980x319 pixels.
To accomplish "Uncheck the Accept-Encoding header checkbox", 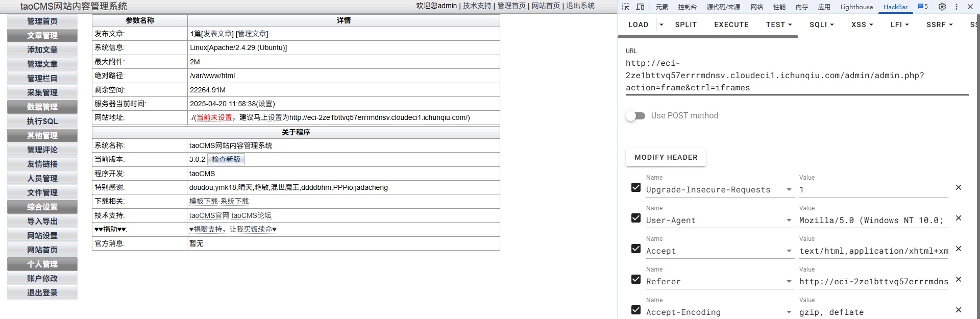I will point(636,310).
